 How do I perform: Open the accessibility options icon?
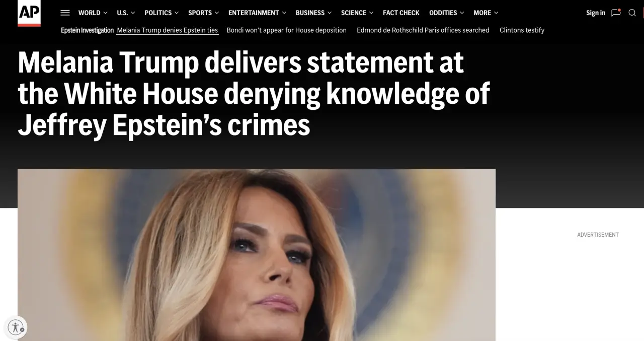[16, 327]
